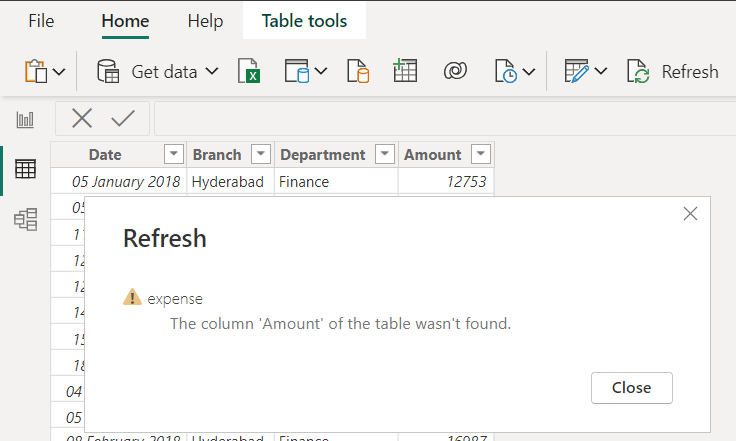Image resolution: width=736 pixels, height=441 pixels.
Task: Select the Enter data table icon
Action: 405,71
